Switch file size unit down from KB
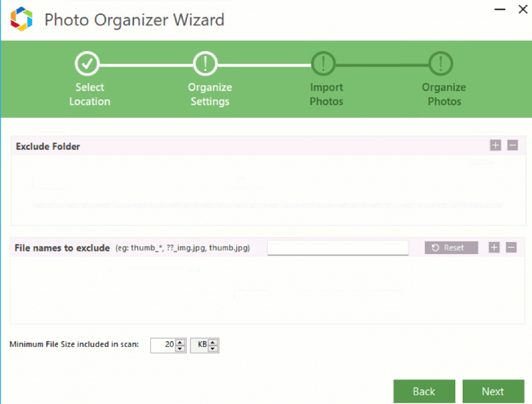Viewport: 532px width, 404px height. [x=213, y=349]
